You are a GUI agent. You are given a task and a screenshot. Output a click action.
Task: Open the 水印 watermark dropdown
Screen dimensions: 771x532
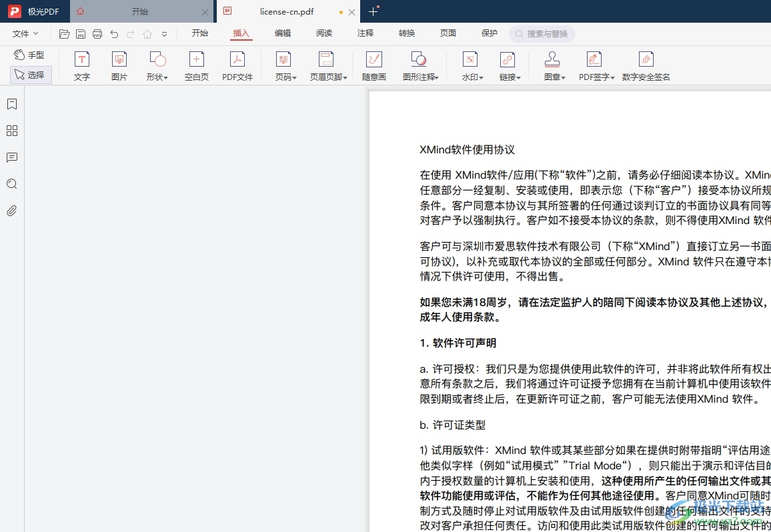coord(472,66)
